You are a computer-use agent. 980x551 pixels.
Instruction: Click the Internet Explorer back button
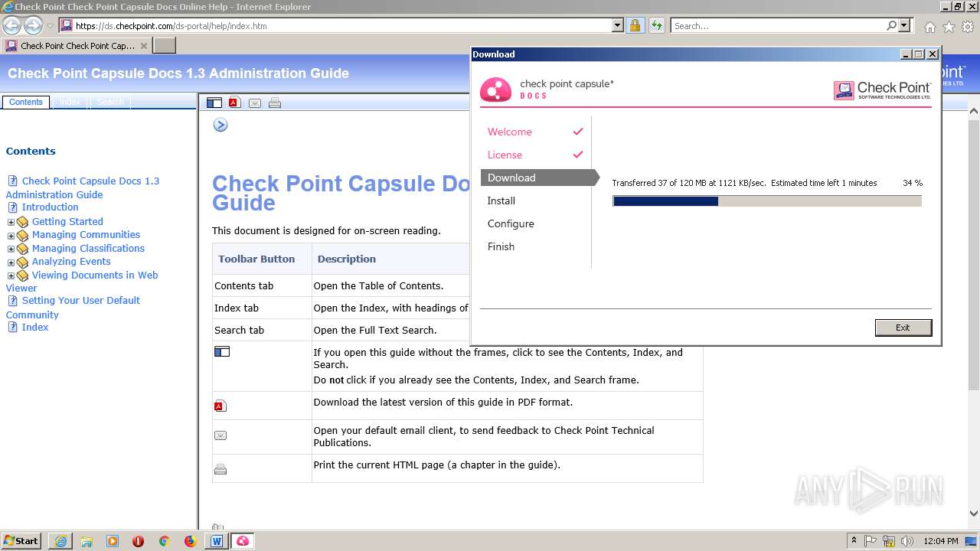coord(11,25)
